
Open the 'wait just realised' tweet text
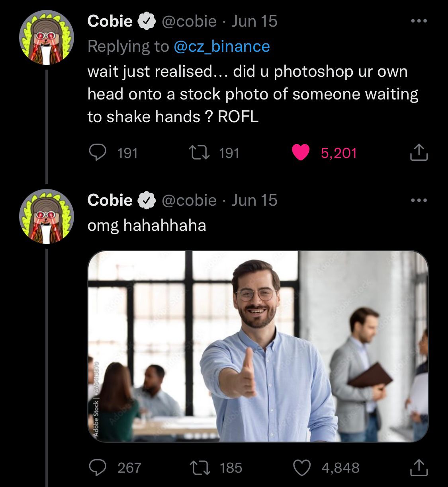(x=253, y=94)
